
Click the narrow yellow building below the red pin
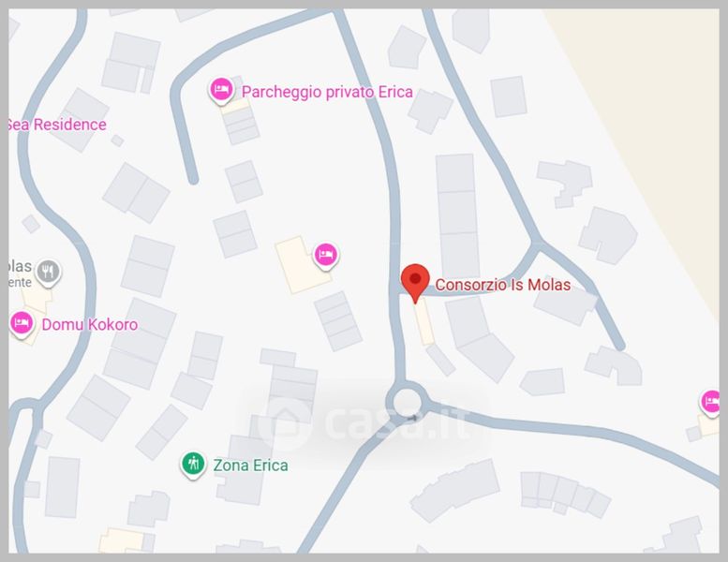click(423, 322)
